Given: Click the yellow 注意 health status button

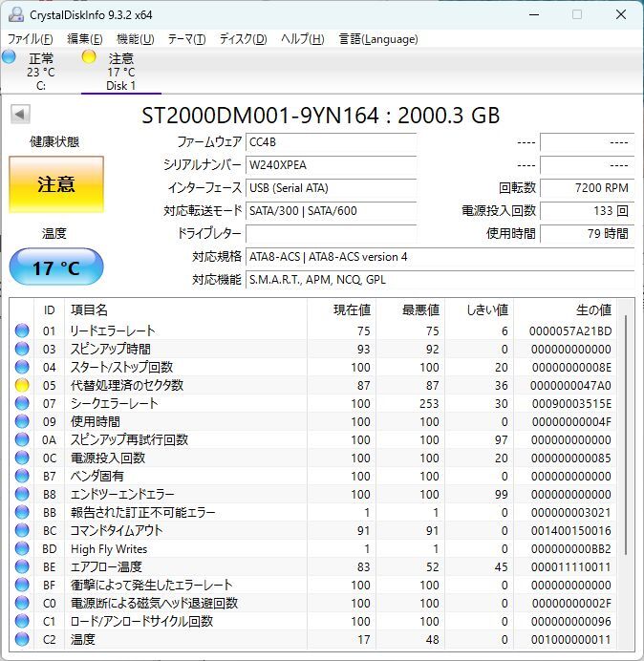Looking at the screenshot, I should tap(56, 184).
